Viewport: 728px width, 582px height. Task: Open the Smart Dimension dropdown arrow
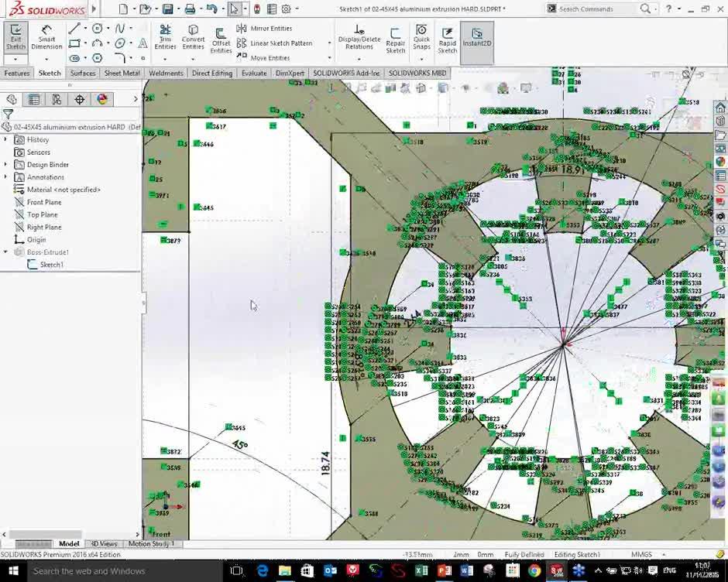(46, 57)
